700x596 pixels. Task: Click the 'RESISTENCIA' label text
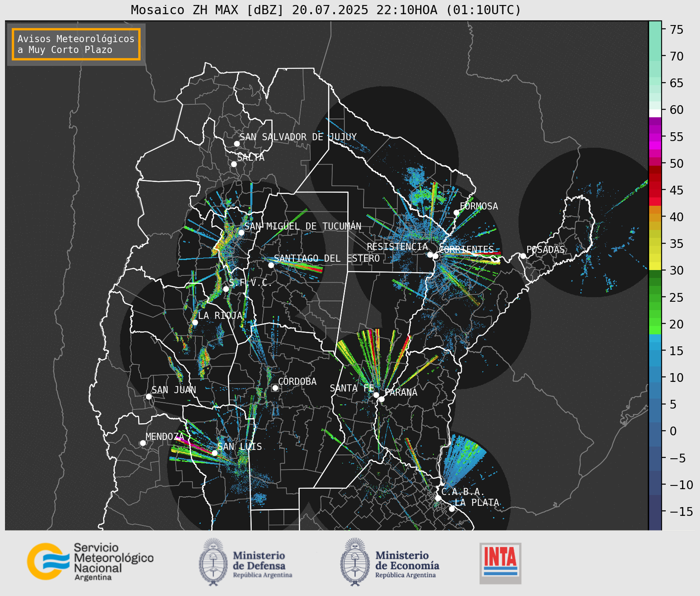pyautogui.click(x=397, y=247)
